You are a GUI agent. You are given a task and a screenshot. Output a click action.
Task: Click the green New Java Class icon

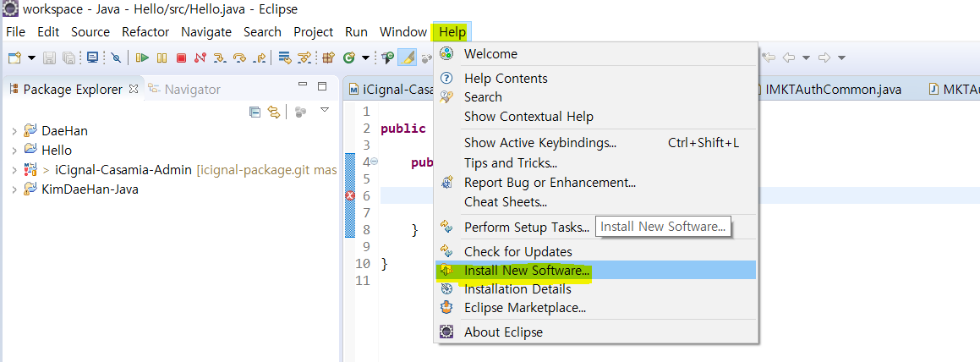[x=348, y=58]
